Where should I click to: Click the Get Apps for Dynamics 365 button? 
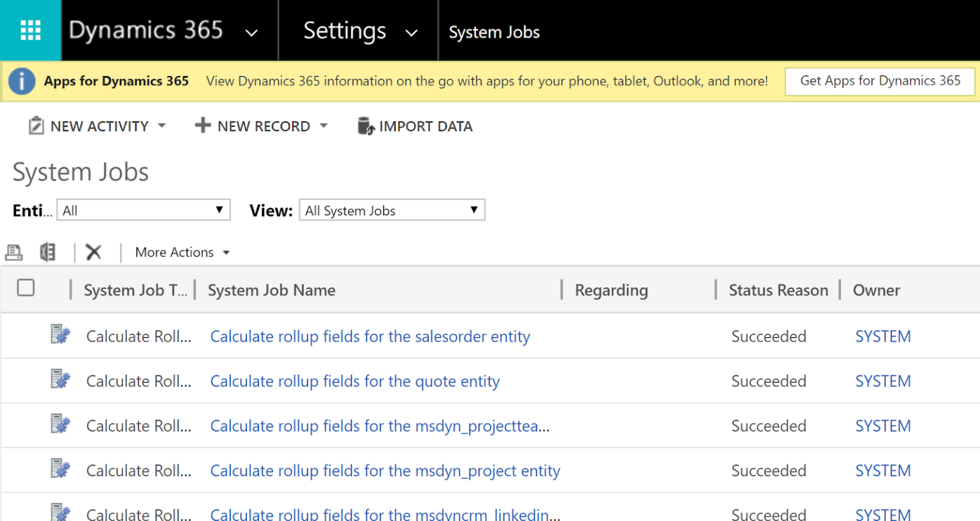[879, 81]
